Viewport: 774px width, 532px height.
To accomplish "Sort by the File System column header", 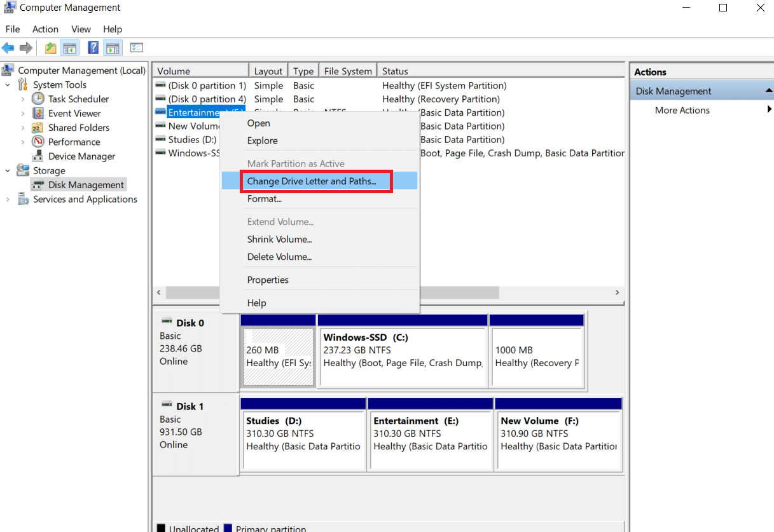I will tap(348, 71).
